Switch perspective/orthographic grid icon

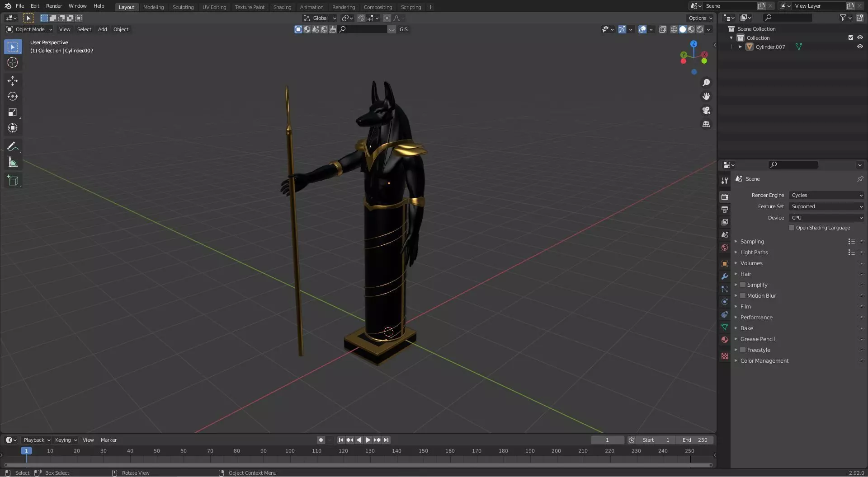(706, 124)
